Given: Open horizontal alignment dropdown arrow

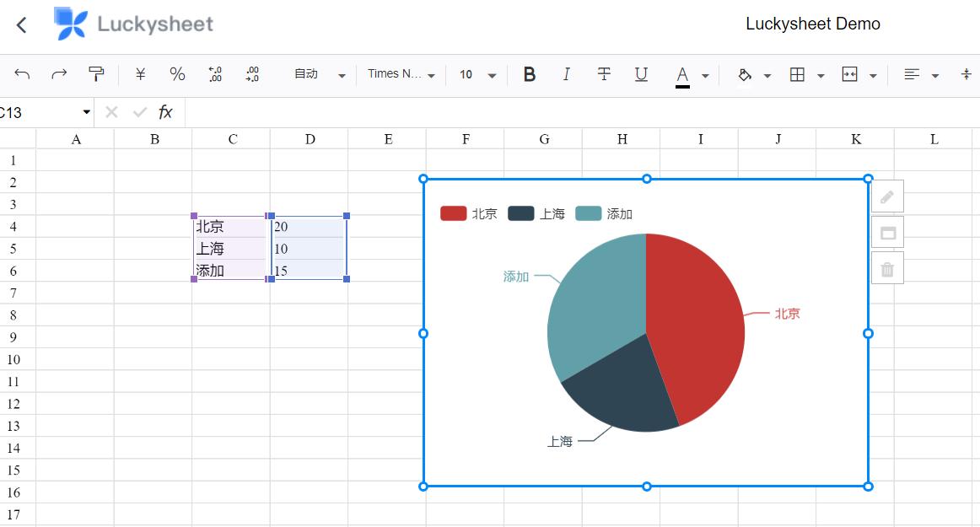Looking at the screenshot, I should pyautogui.click(x=935, y=76).
